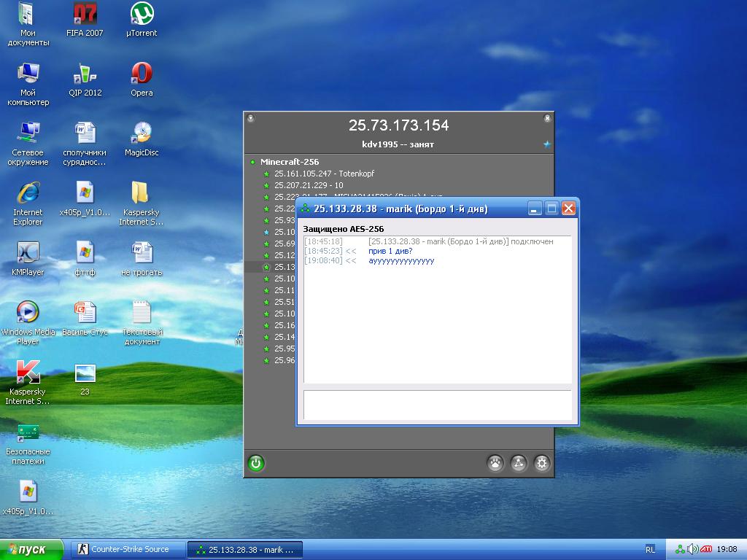Open Hamachi menu triangle at top-left corner

click(251, 118)
